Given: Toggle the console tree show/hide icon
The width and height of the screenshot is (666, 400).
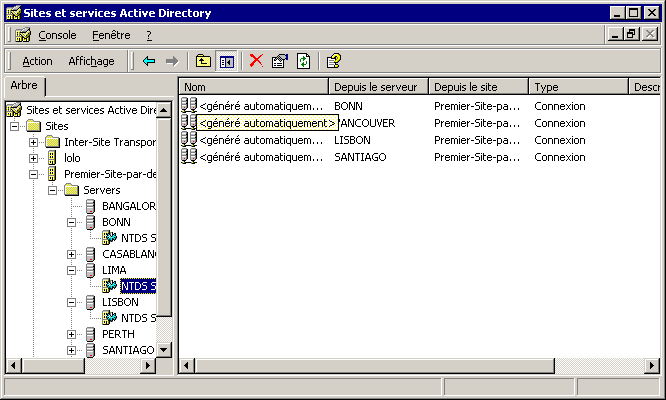Looking at the screenshot, I should tap(227, 61).
